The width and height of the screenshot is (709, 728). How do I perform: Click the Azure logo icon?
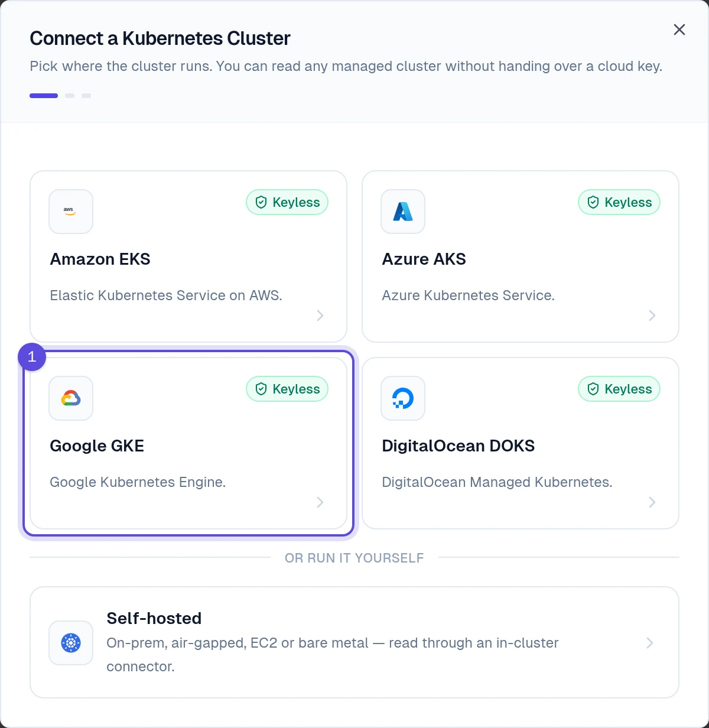(403, 212)
